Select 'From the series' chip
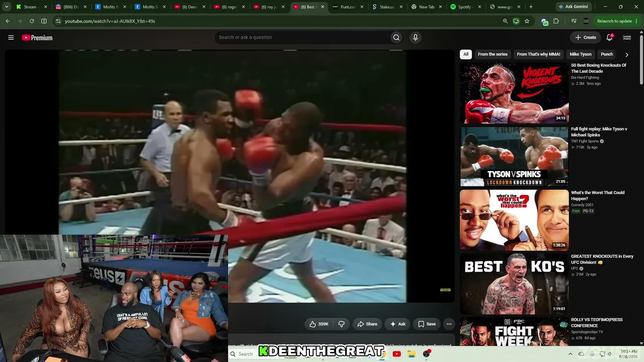This screenshot has height=362, width=644. (493, 54)
